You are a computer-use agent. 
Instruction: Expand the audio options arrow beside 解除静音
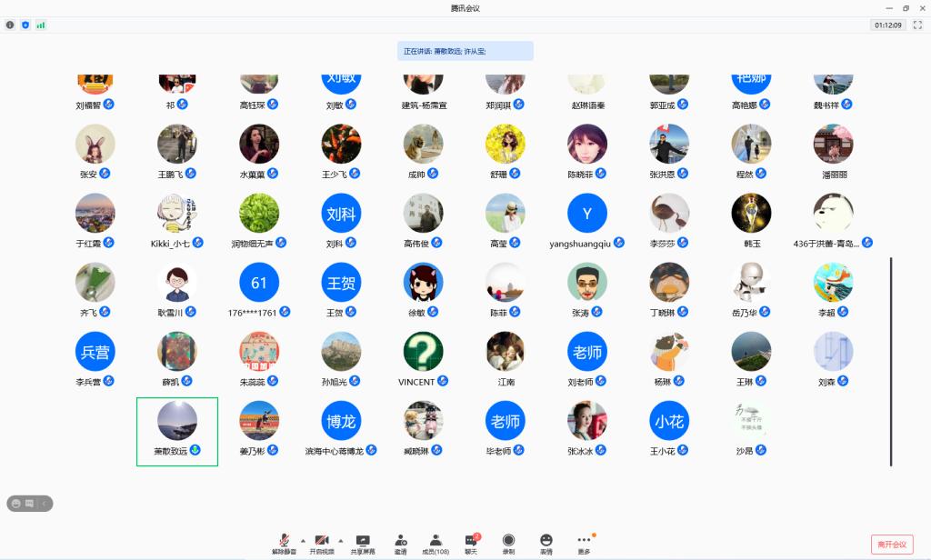pos(304,539)
